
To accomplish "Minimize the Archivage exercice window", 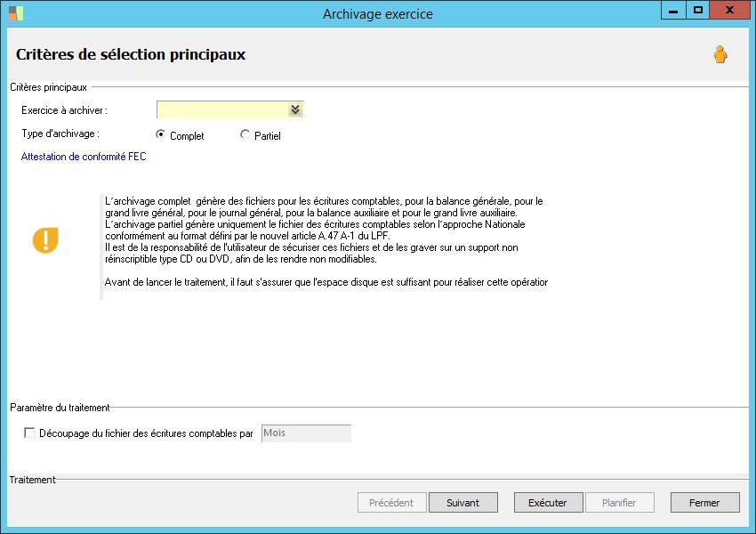I will 675,10.
